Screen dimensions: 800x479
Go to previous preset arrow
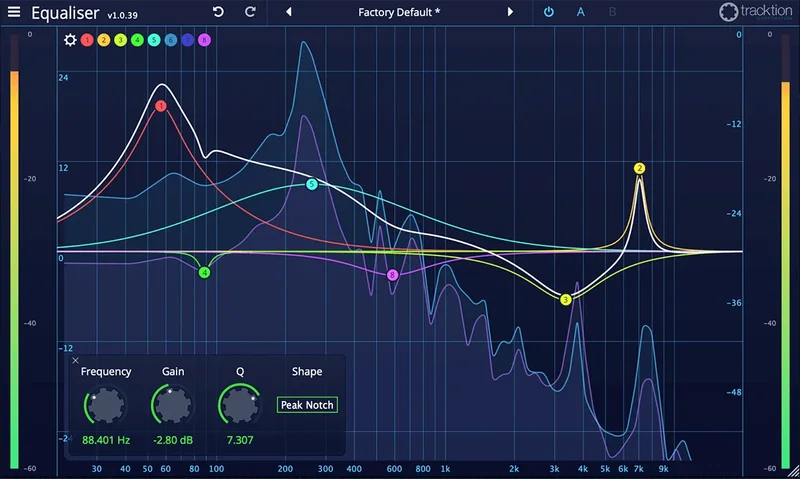coord(289,12)
